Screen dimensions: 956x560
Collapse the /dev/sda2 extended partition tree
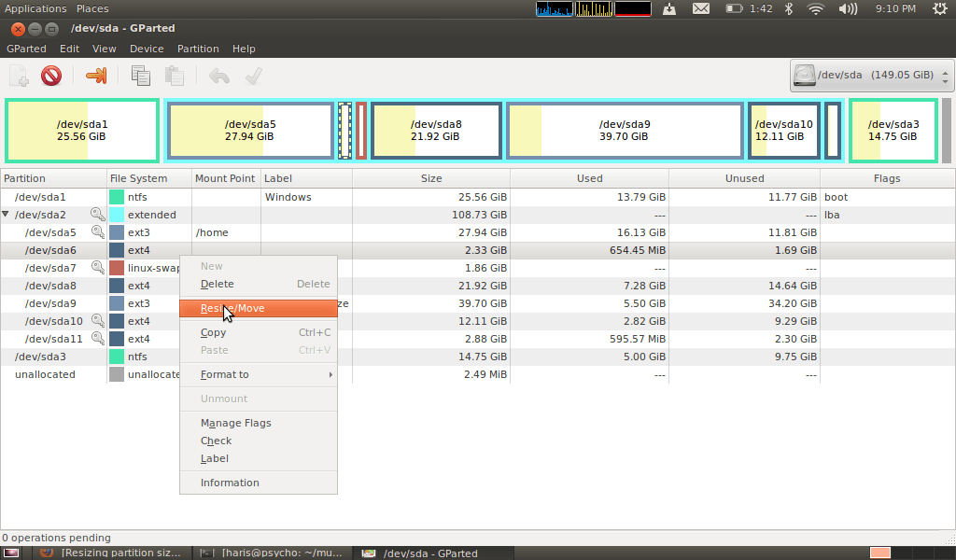click(x=7, y=215)
